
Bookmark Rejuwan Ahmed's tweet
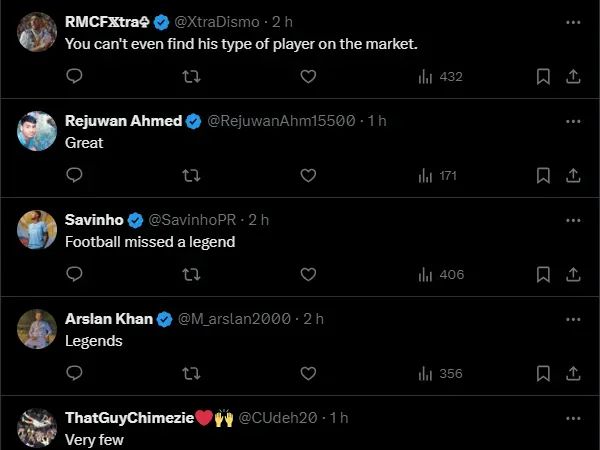point(543,175)
